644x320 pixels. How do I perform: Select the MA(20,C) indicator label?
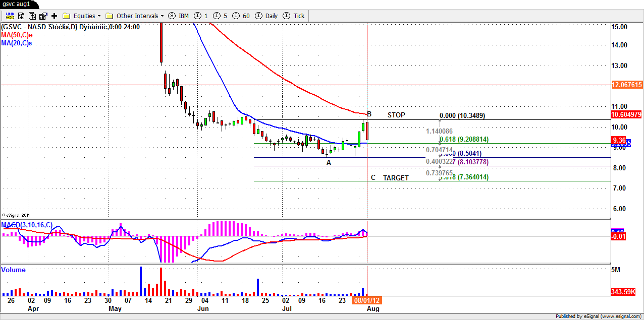[x=17, y=43]
